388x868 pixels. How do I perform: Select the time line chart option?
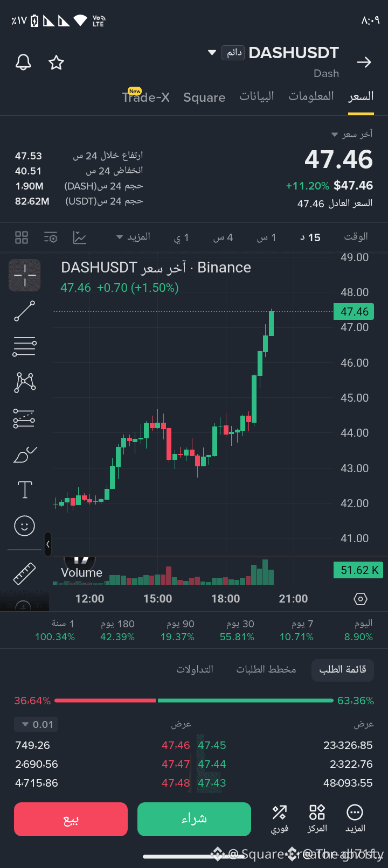tap(356, 237)
